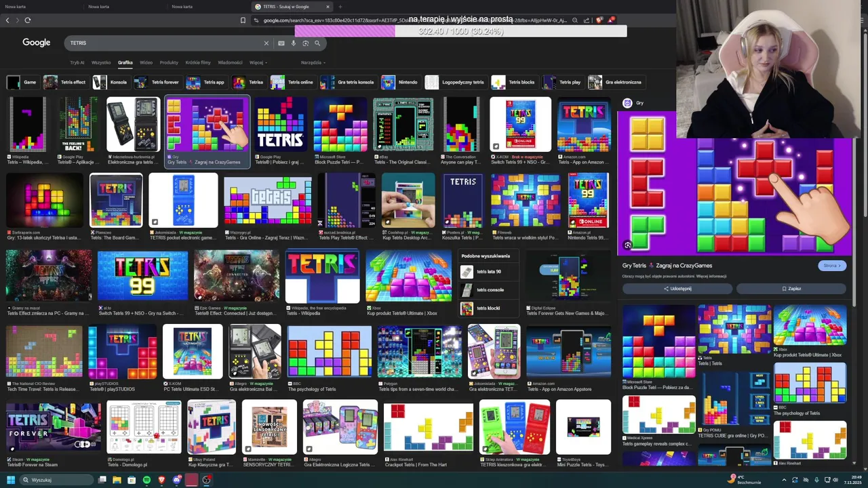Filter by the Tetris online chip
The image size is (868, 488).
coord(292,82)
